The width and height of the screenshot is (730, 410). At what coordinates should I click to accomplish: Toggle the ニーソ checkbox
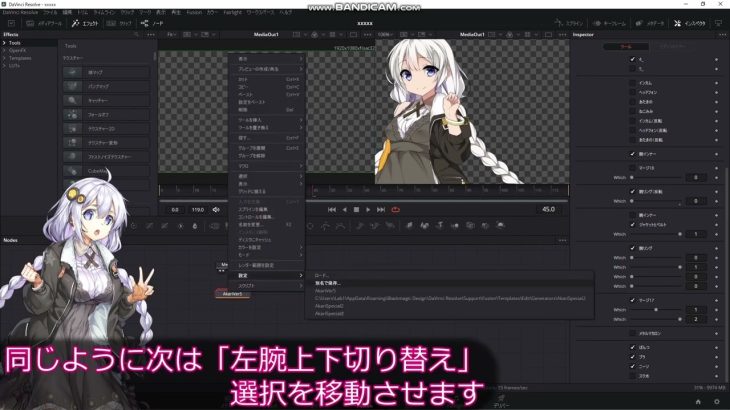pos(632,366)
